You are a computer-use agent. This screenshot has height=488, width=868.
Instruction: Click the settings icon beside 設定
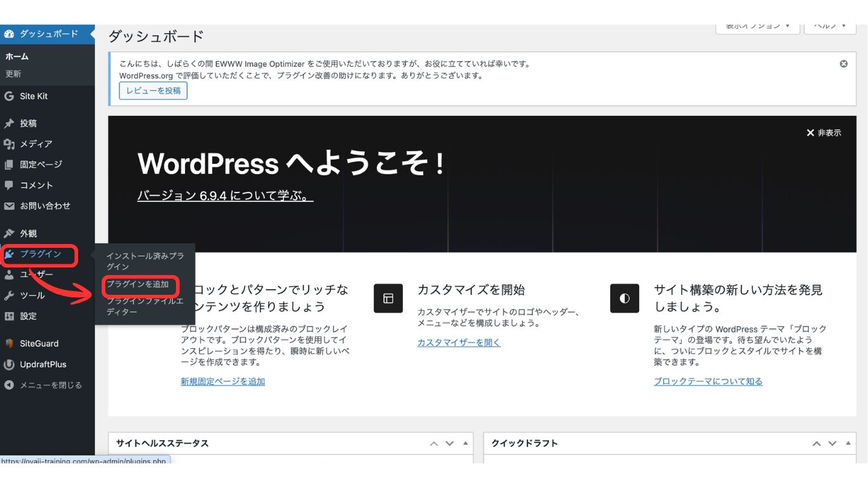point(9,316)
